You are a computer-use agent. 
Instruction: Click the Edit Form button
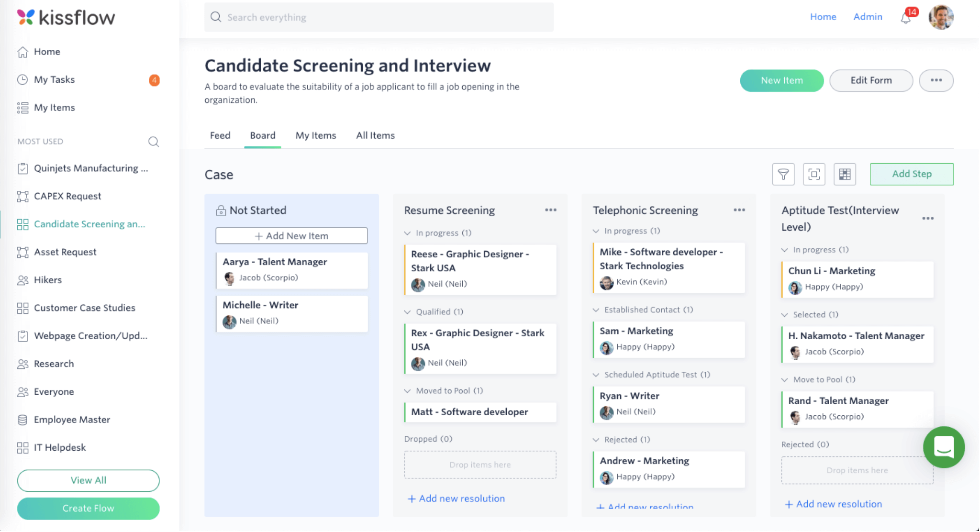870,80
